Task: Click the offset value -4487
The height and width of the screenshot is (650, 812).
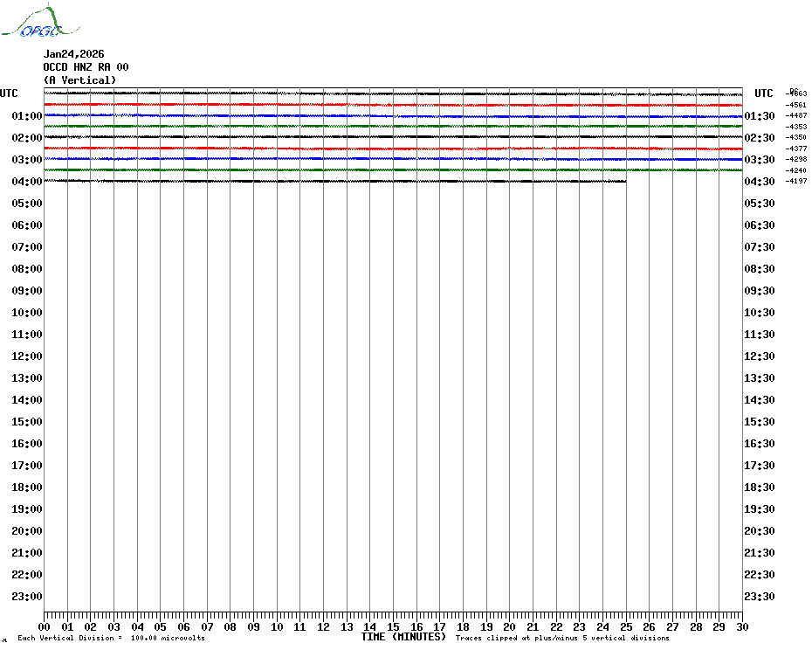Action: [x=796, y=115]
